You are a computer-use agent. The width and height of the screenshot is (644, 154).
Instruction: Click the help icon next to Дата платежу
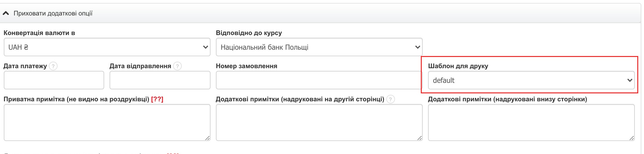(53, 66)
